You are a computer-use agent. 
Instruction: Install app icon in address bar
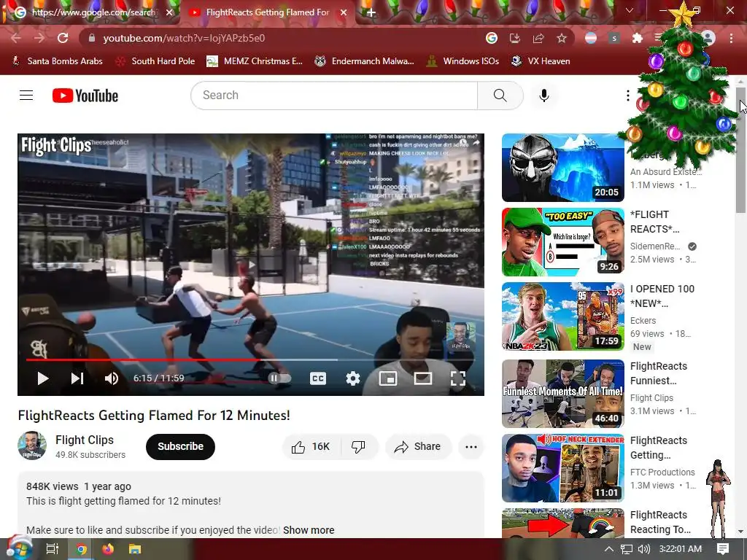tap(515, 38)
